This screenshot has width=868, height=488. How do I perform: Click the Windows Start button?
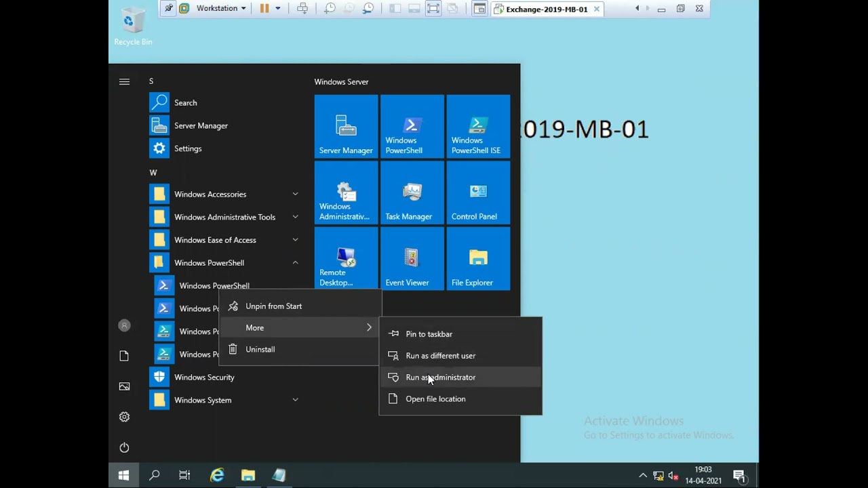click(123, 476)
